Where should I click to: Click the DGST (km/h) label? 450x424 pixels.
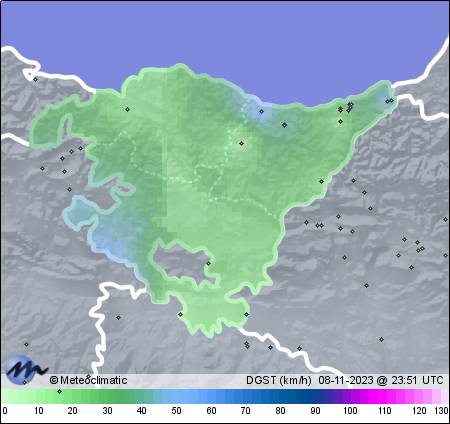coord(279,380)
